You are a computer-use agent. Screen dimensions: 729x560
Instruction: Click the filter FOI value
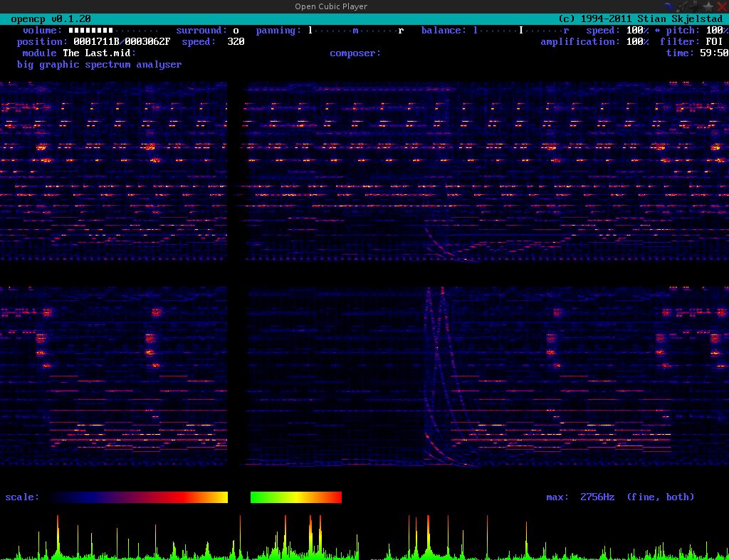coord(714,41)
